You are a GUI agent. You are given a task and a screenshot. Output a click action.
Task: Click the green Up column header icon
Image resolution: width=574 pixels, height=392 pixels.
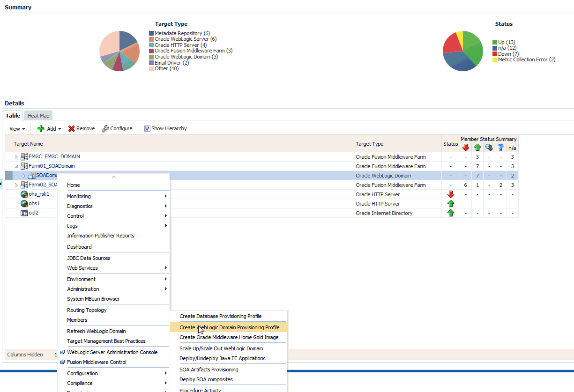pyautogui.click(x=477, y=148)
